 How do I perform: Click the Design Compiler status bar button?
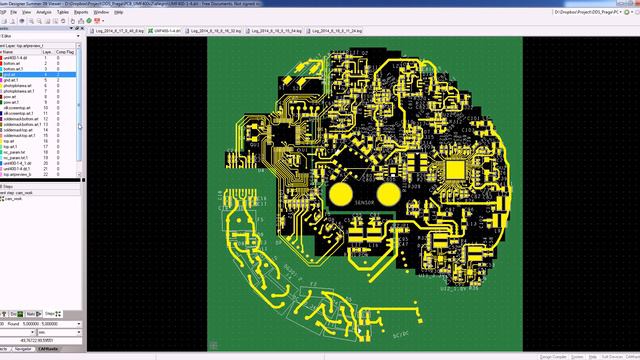pyautogui.click(x=553, y=357)
